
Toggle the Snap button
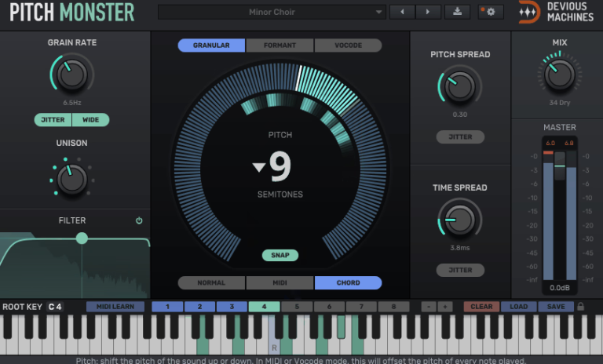280,255
